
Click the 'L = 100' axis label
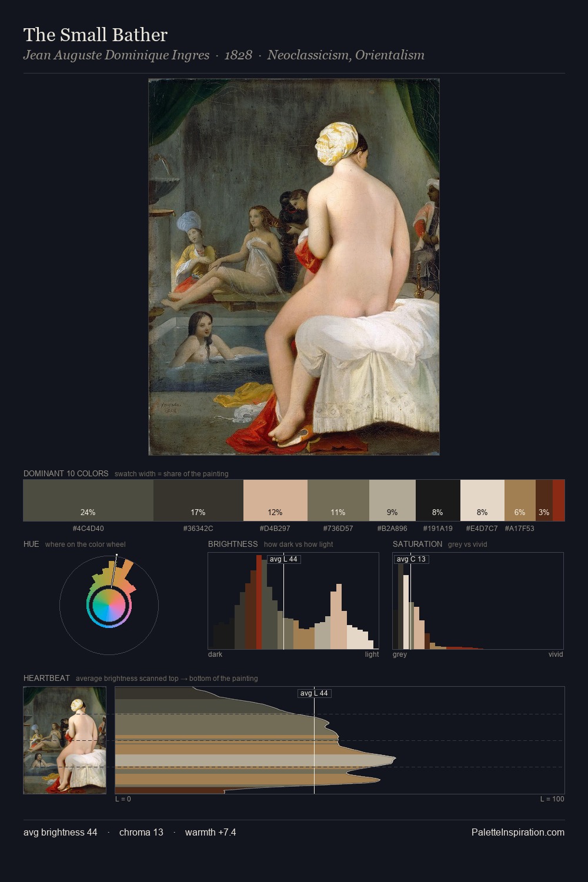click(552, 799)
